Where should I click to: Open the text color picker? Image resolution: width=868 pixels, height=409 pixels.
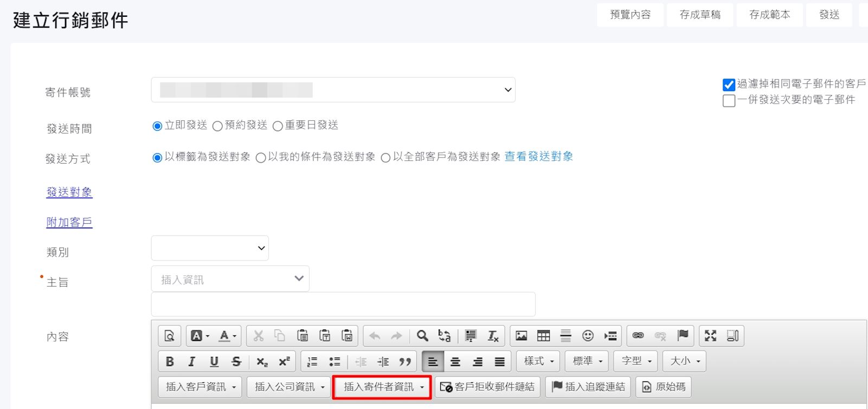(x=227, y=336)
